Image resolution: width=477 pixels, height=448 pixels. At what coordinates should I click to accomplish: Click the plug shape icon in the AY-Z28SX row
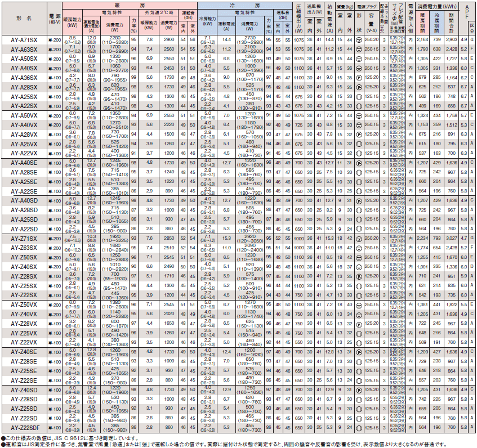[359, 276]
